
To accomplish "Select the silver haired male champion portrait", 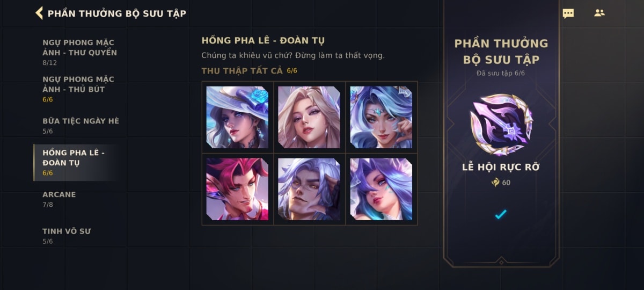I will [x=309, y=189].
